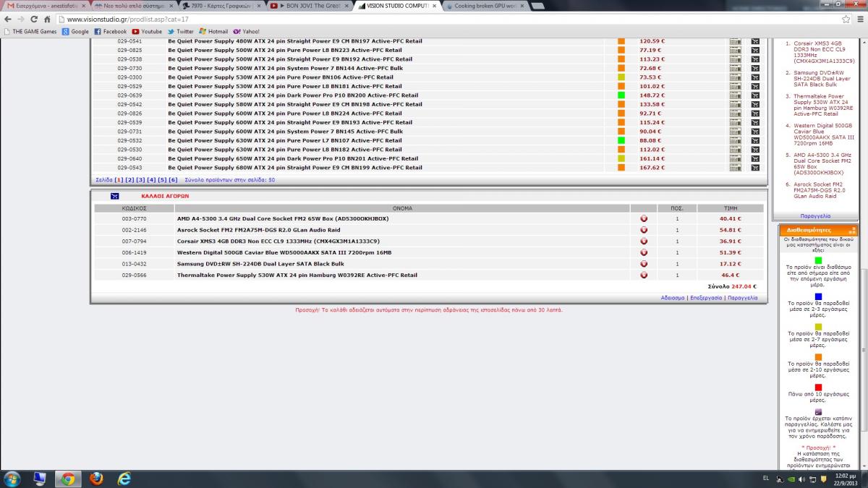Click ΟΝΟΜΑ column header in cart
The height and width of the screenshot is (488, 868).
403,208
